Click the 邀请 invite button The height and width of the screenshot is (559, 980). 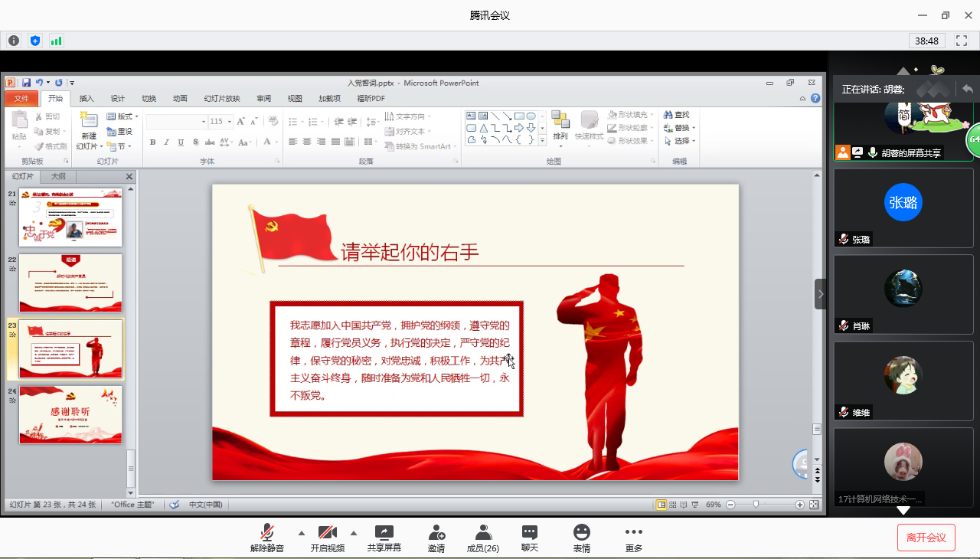[436, 538]
